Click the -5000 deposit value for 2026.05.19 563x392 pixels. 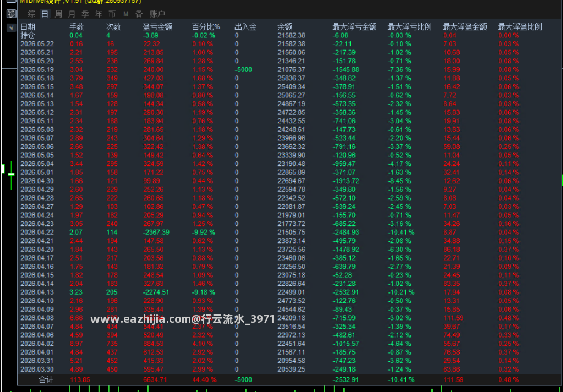[x=243, y=70]
